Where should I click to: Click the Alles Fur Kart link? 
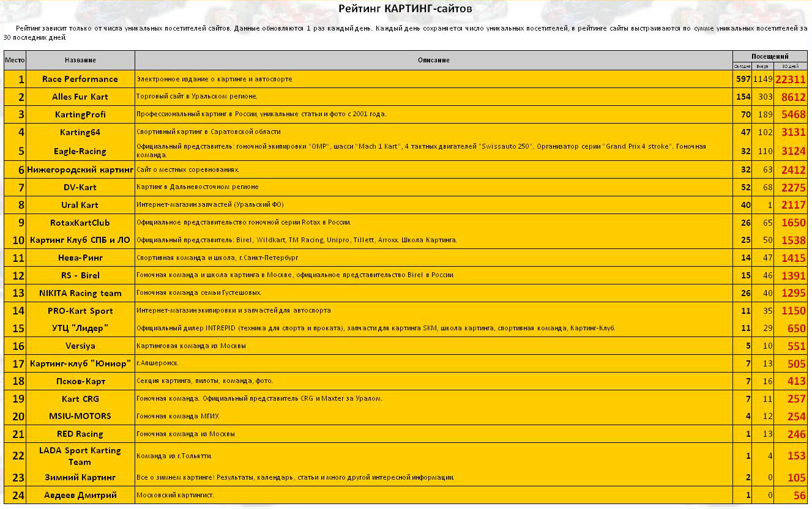pyautogui.click(x=80, y=97)
